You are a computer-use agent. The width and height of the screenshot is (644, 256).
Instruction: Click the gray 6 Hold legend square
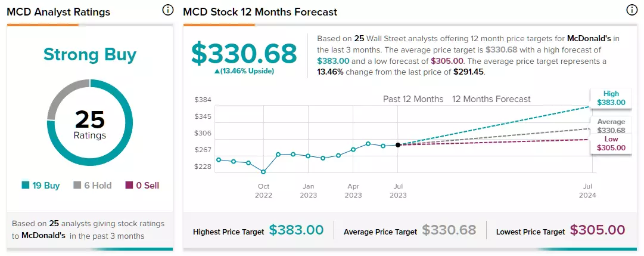click(x=77, y=186)
